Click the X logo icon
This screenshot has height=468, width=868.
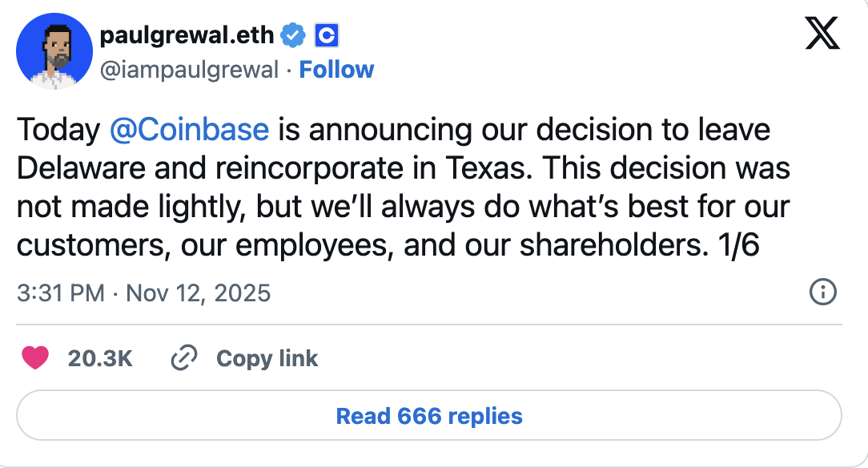(x=822, y=34)
